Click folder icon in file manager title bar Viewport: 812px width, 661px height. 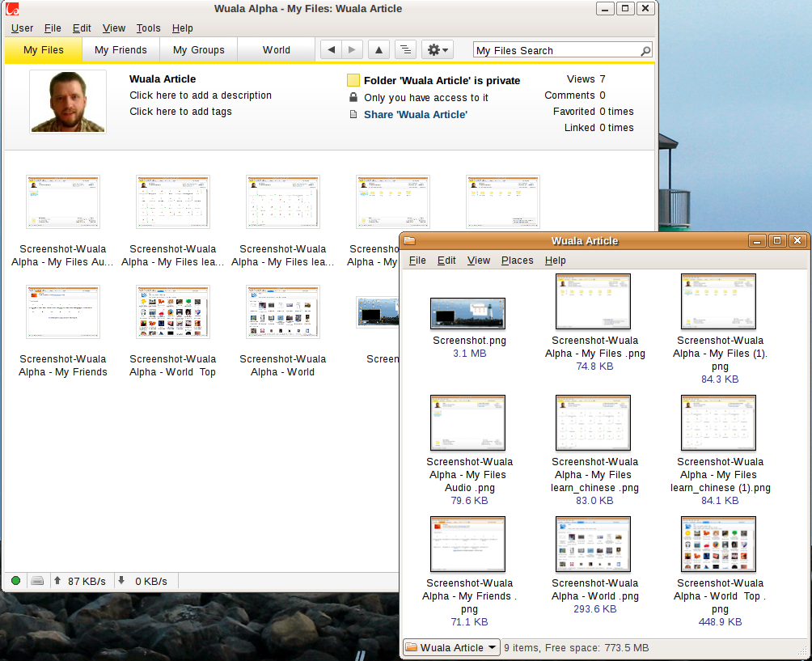click(409, 240)
